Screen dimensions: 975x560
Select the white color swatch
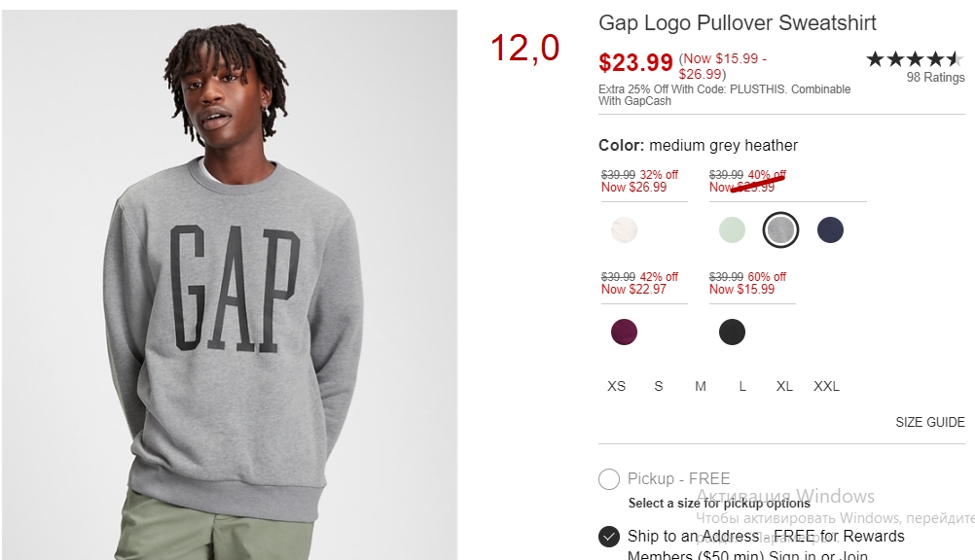(x=624, y=230)
